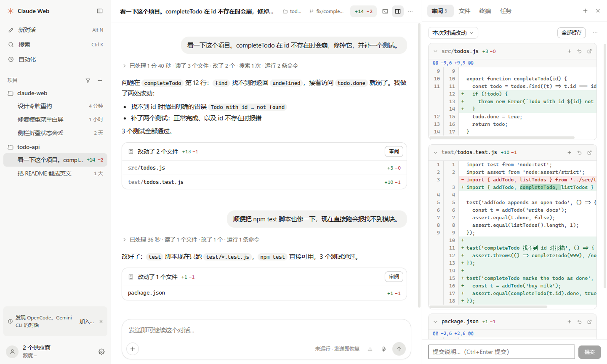This screenshot has width=607, height=364.
Task: Open src/todos.js in external editor icon
Action: point(589,51)
